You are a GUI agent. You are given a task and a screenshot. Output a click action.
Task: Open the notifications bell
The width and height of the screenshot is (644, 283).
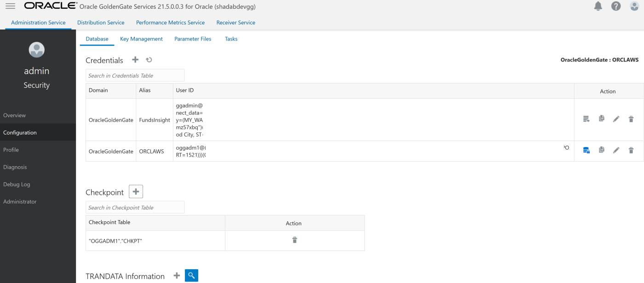[598, 6]
